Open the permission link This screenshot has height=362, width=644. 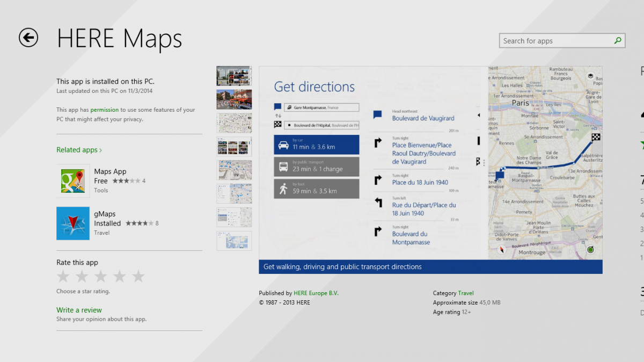click(104, 110)
